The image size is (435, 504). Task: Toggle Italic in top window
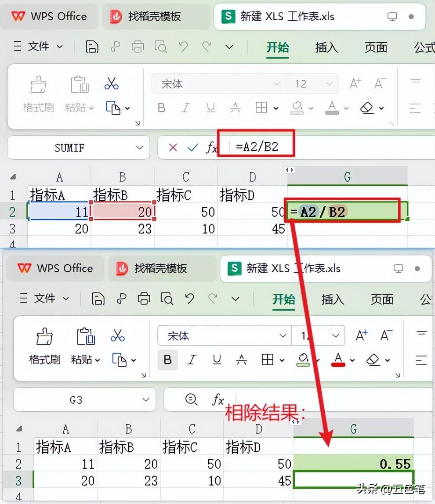click(186, 108)
